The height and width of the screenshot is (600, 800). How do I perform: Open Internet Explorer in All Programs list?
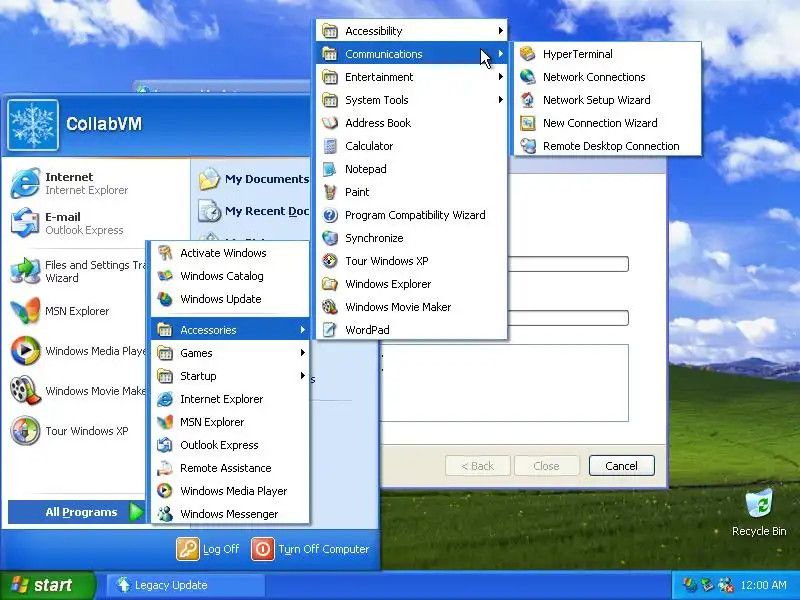[230, 399]
